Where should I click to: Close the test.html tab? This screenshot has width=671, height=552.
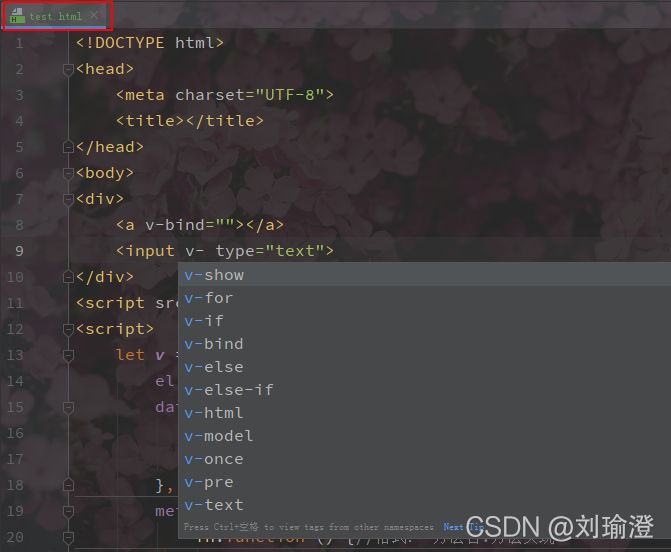(x=94, y=16)
